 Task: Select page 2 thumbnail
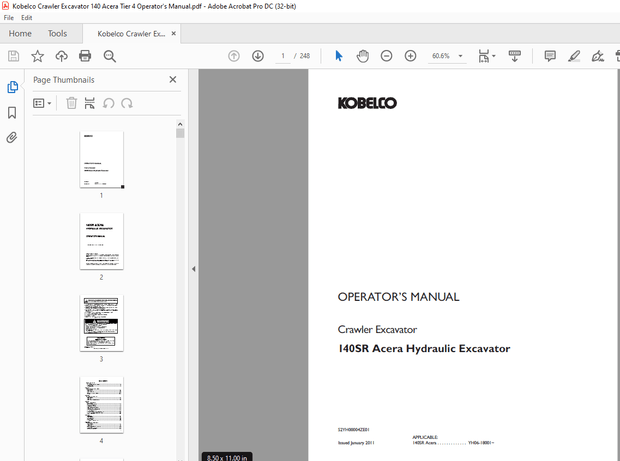tap(102, 242)
